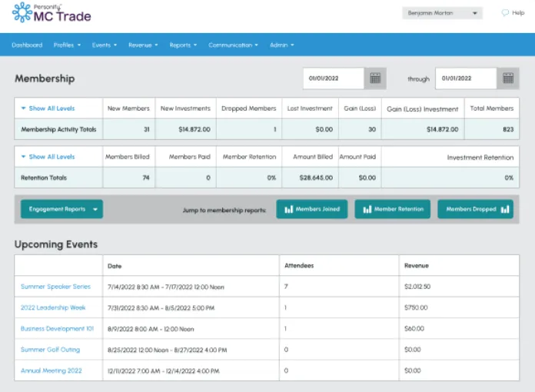535x392 pixels.
Task: Click the Personify MC Trade logo
Action: pos(52,13)
